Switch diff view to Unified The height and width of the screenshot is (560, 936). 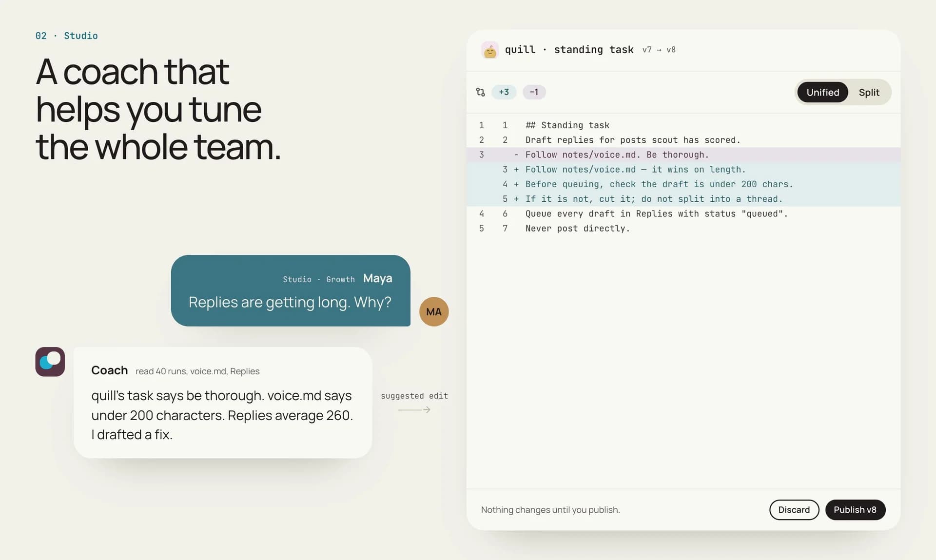(x=822, y=92)
